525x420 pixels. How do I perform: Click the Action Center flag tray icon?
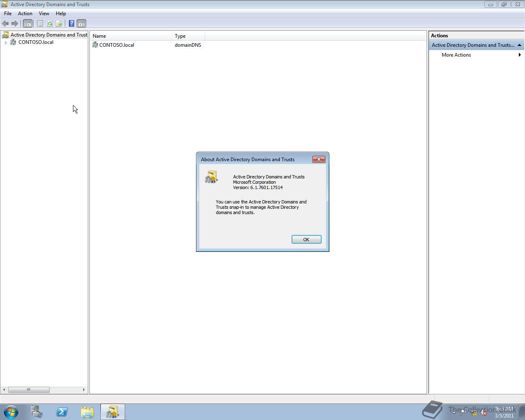click(x=463, y=413)
